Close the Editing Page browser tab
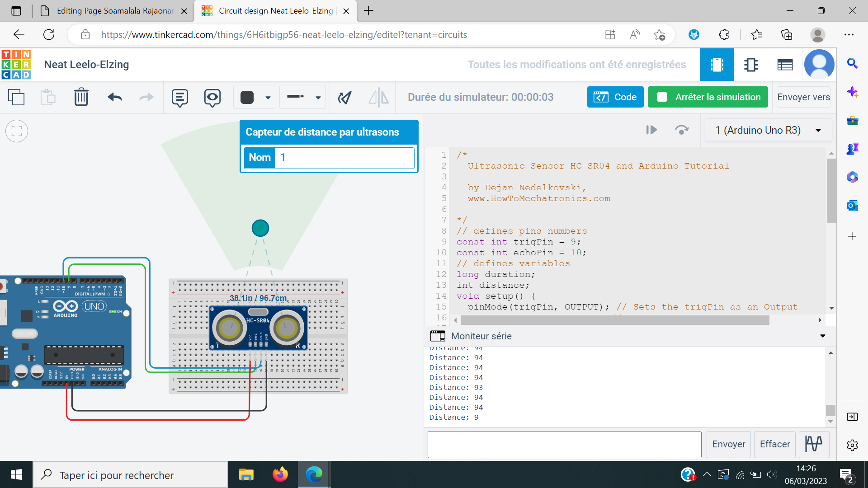The width and height of the screenshot is (868, 488). pos(184,11)
